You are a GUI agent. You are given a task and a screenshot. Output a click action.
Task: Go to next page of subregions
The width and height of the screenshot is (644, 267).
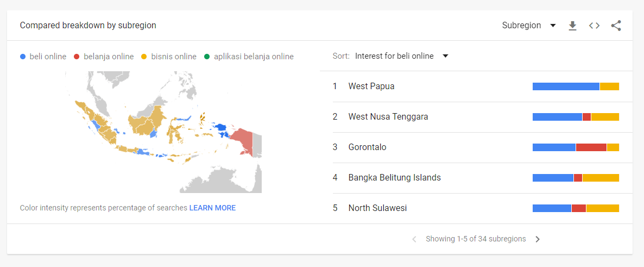(x=538, y=239)
